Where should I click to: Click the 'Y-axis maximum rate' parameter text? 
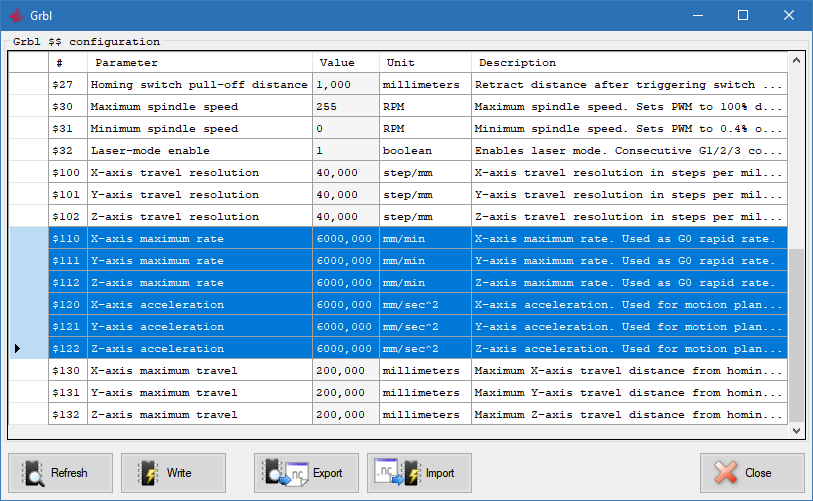click(x=157, y=260)
